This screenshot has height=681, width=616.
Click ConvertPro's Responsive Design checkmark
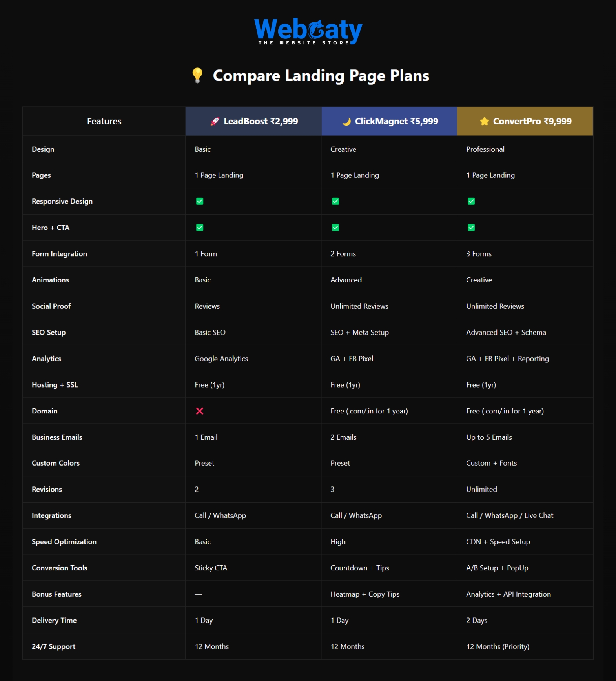(471, 201)
